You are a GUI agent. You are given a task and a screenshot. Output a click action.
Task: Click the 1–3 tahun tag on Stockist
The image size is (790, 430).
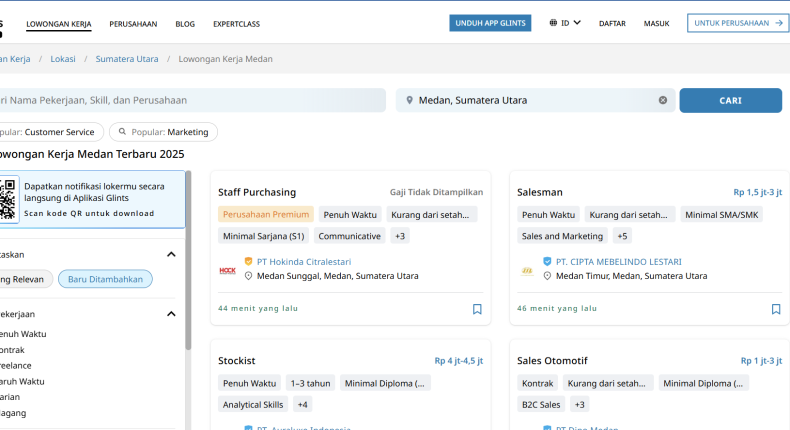[310, 383]
